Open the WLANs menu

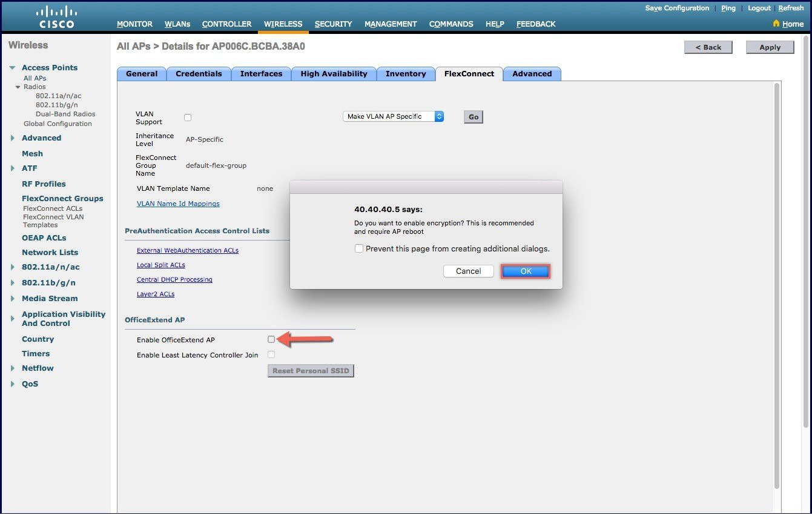(177, 24)
